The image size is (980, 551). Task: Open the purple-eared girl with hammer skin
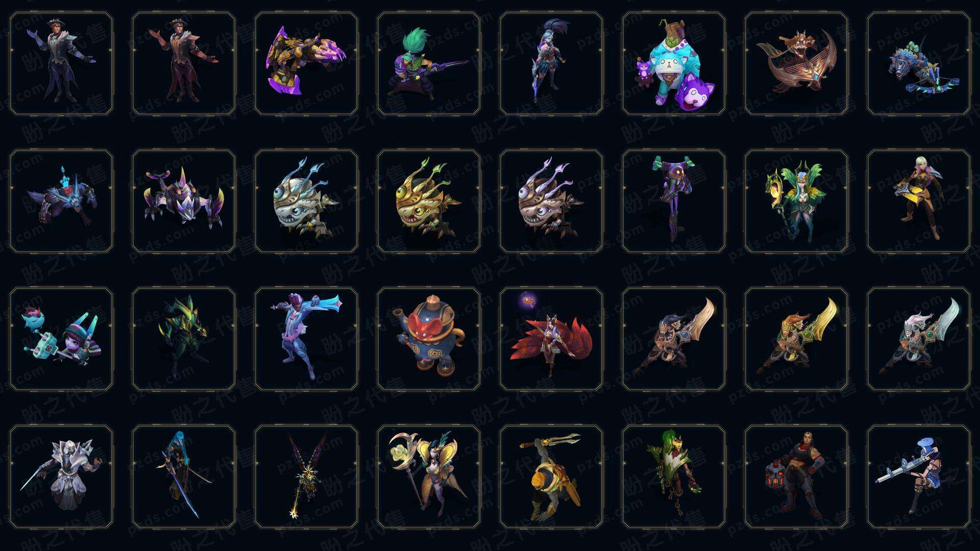coord(61,339)
